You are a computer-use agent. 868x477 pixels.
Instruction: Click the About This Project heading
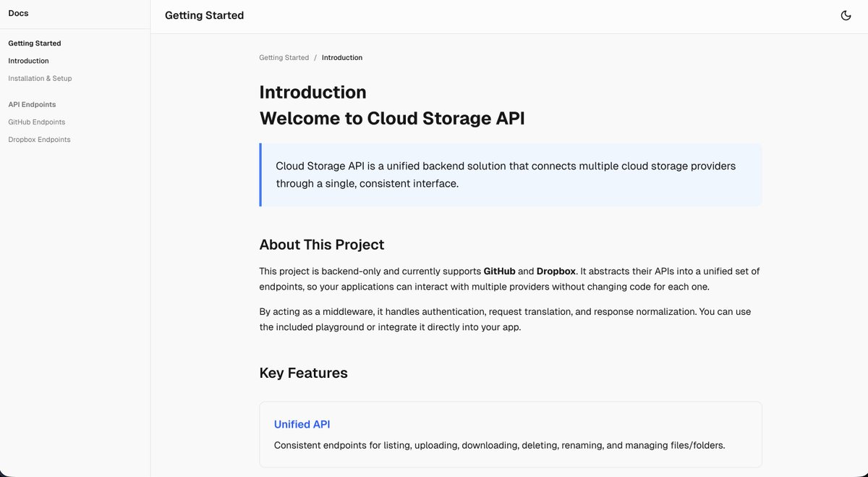(x=322, y=245)
